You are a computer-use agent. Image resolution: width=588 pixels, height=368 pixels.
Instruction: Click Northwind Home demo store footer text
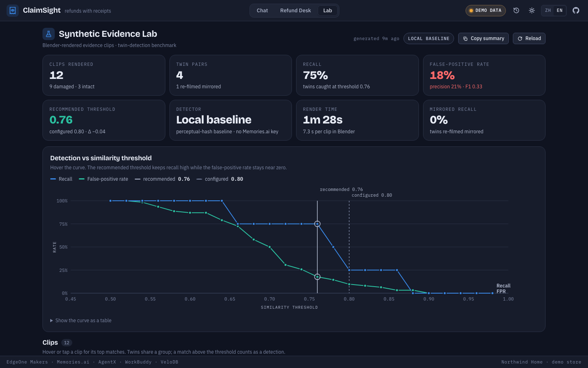541,362
